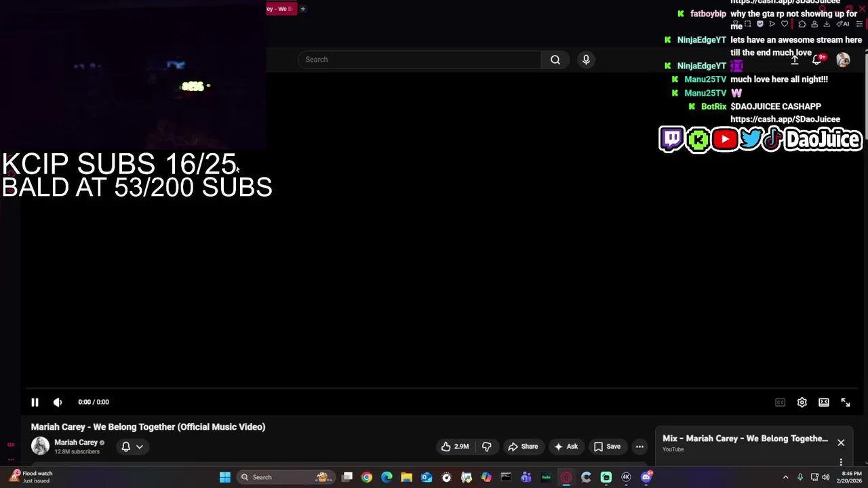Click the Ask button
868x488 pixels.
pyautogui.click(x=566, y=446)
